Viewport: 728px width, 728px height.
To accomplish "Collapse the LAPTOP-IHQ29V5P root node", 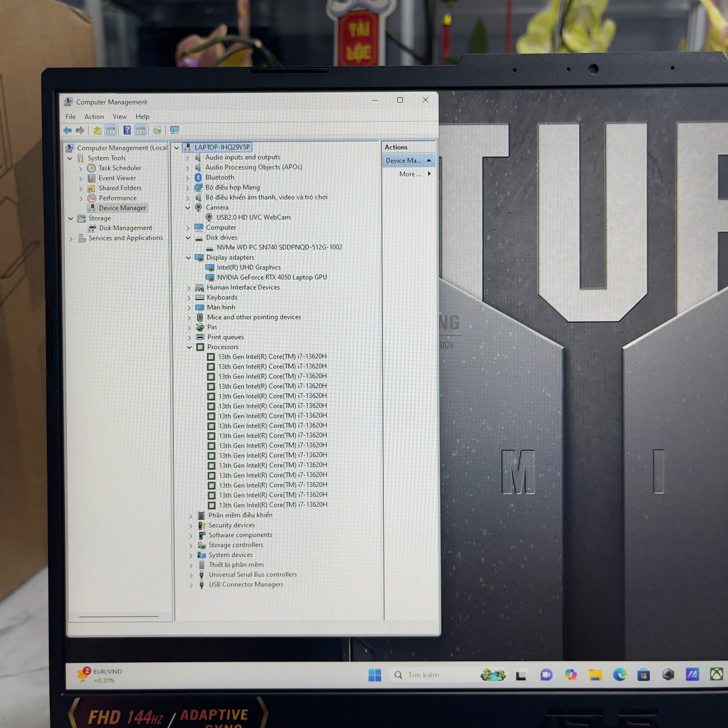I will click(x=177, y=148).
